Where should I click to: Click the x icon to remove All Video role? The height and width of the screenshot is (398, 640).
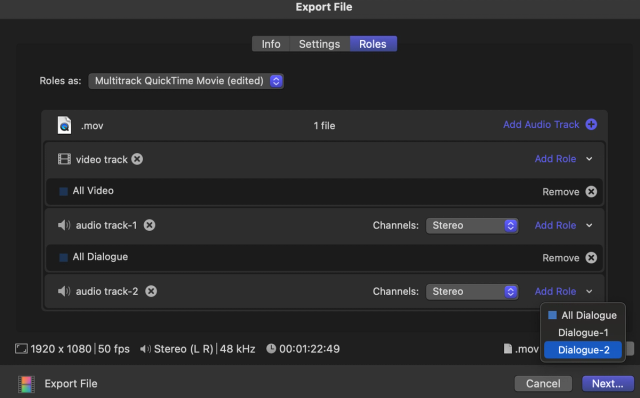(x=591, y=192)
